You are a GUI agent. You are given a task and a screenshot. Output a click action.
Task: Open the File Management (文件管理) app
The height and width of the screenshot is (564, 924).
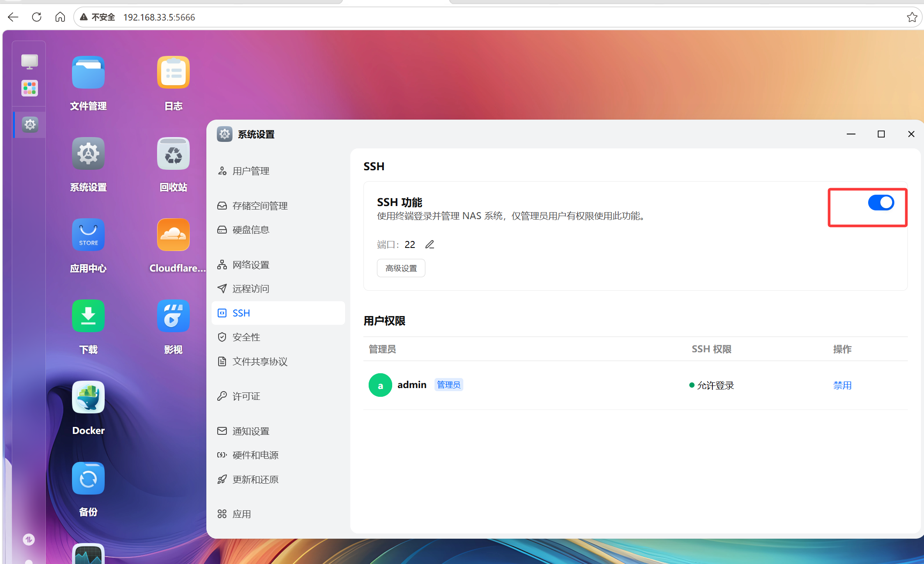click(88, 73)
